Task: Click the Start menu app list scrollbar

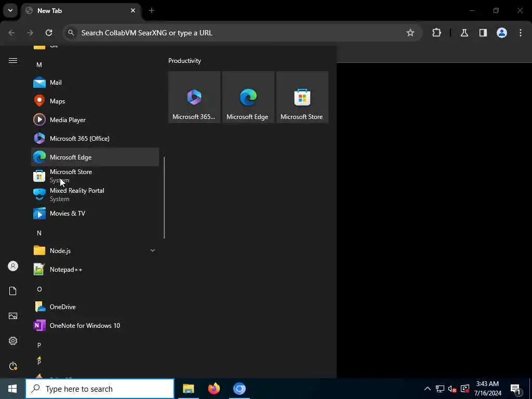Action: (164, 197)
